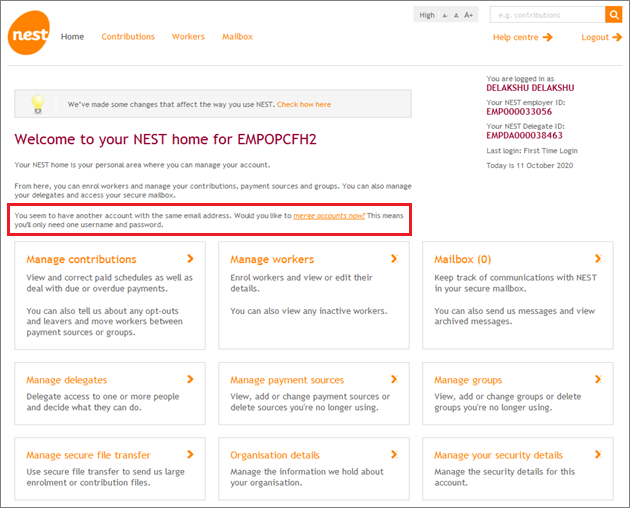Click the Manage workers chevron arrow
The height and width of the screenshot is (508, 630).
(x=395, y=258)
